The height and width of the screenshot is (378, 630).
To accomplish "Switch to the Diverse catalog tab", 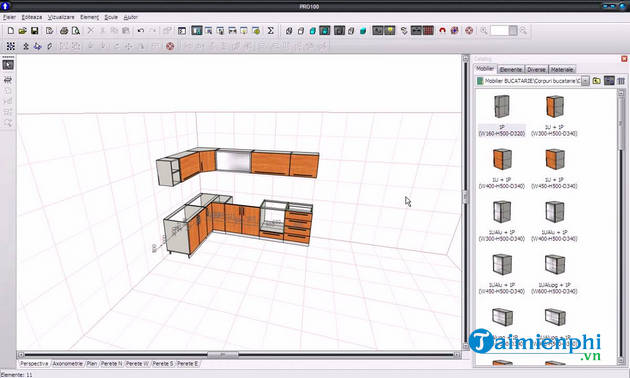I will pyautogui.click(x=536, y=69).
